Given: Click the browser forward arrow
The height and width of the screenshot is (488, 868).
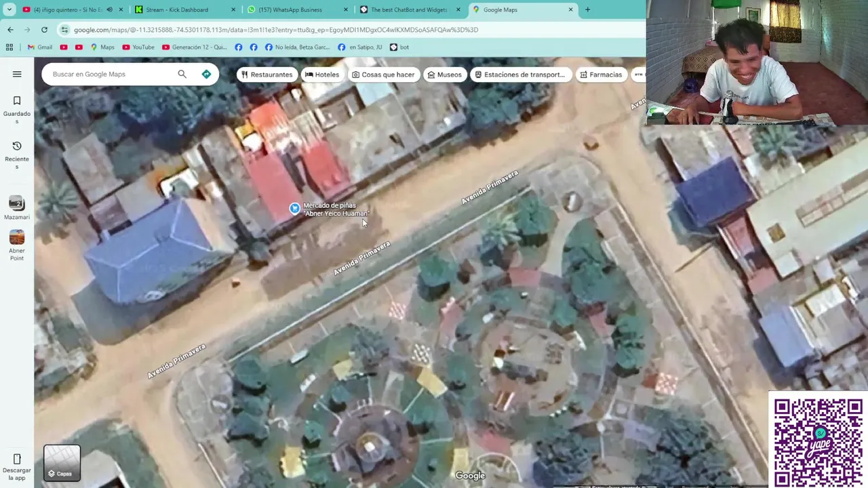Looking at the screenshot, I should (x=27, y=30).
